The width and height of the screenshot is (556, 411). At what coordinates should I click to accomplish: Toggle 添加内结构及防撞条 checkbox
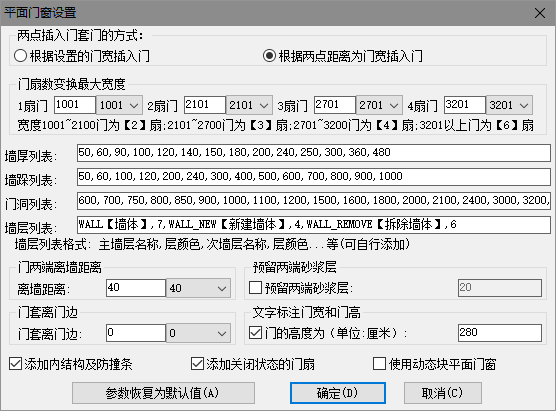coord(71,364)
